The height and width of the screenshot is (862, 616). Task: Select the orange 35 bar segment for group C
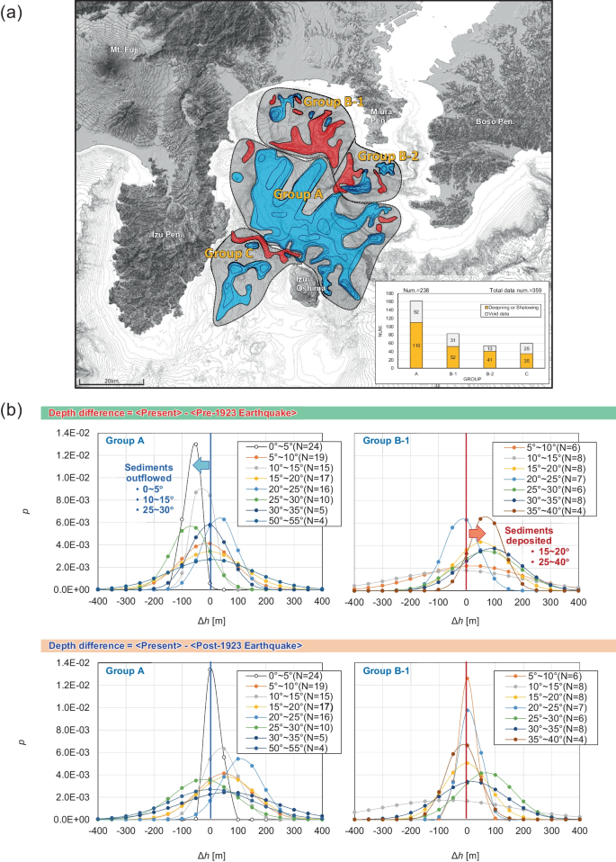point(527,361)
